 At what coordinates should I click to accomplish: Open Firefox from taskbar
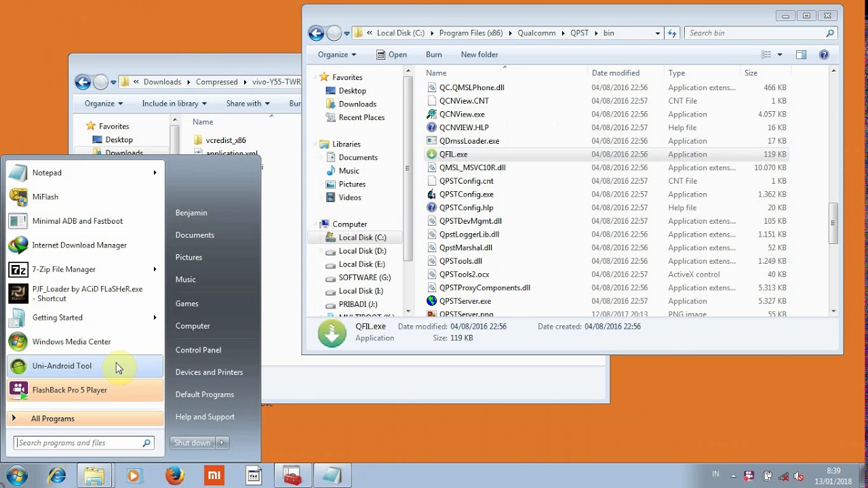(x=174, y=476)
